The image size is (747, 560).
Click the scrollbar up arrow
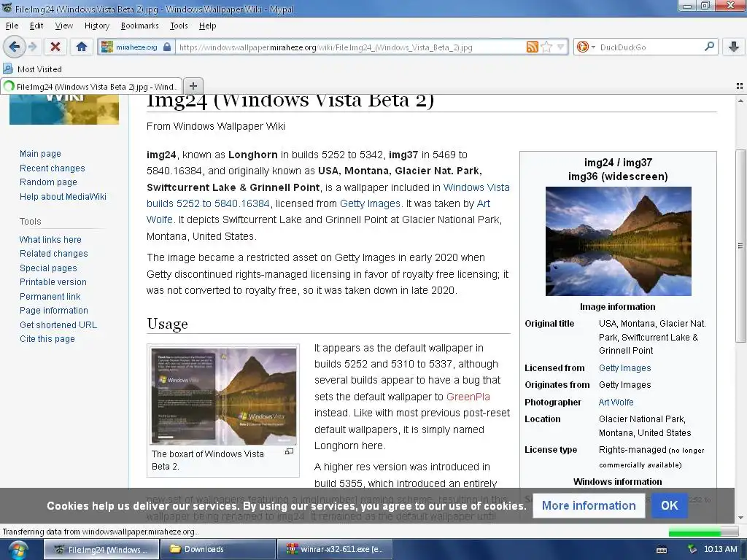click(x=740, y=101)
